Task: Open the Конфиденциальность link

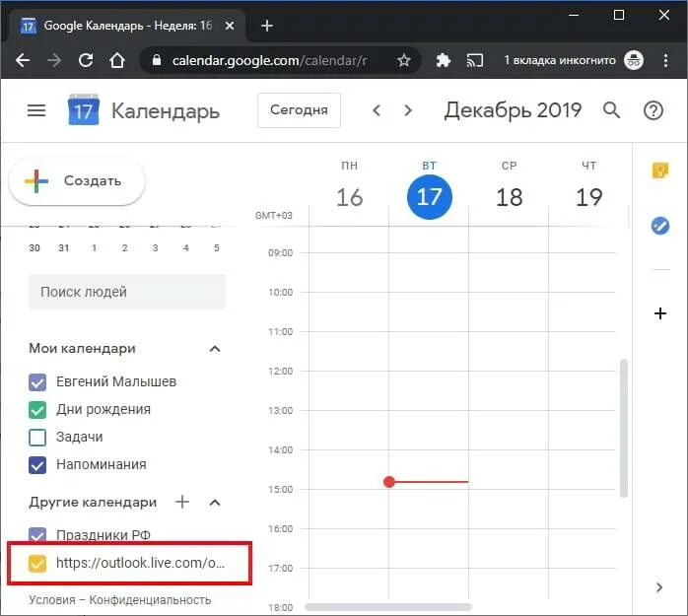Action: point(150,600)
